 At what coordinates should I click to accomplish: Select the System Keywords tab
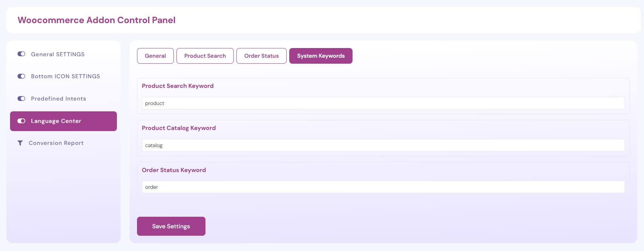click(x=321, y=56)
